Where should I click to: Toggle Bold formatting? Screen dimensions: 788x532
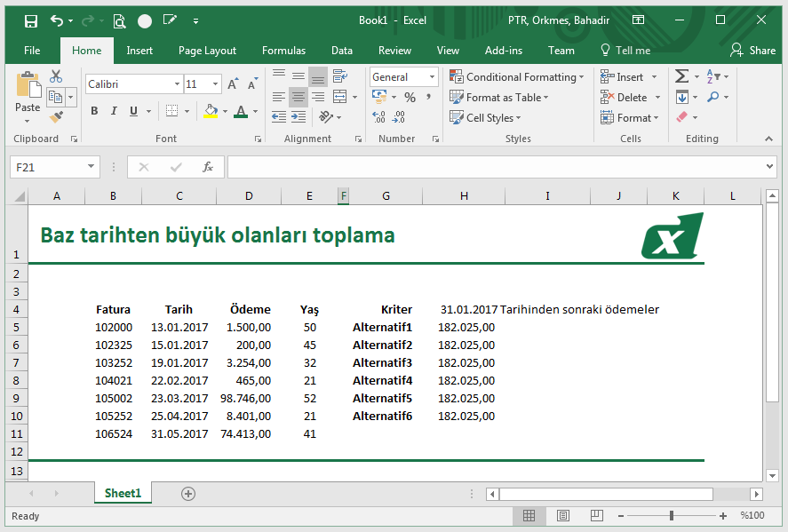pyautogui.click(x=94, y=111)
